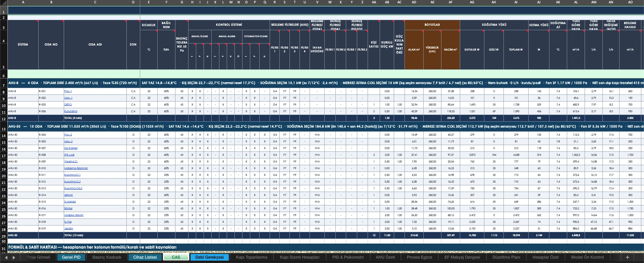The height and width of the screenshot is (263, 644).
Task: Select the R-001 room number cell
Action: (51, 91)
